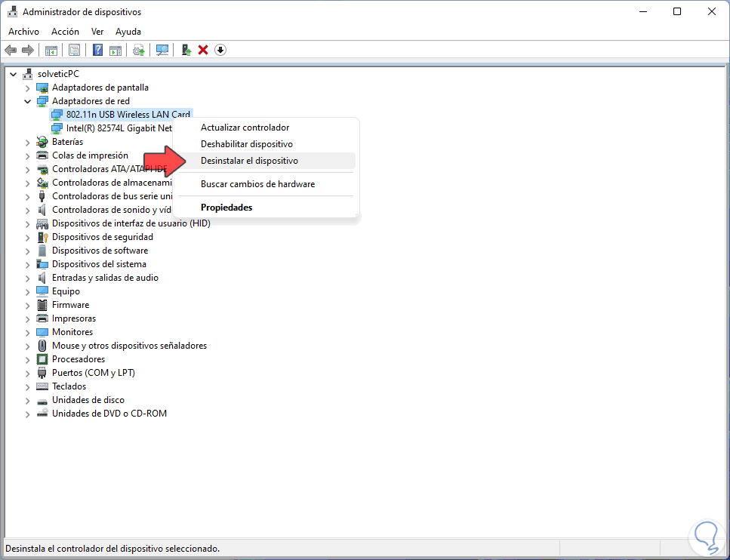The width and height of the screenshot is (730, 560).
Task: Expand the Equipo chevron
Action: [x=27, y=291]
